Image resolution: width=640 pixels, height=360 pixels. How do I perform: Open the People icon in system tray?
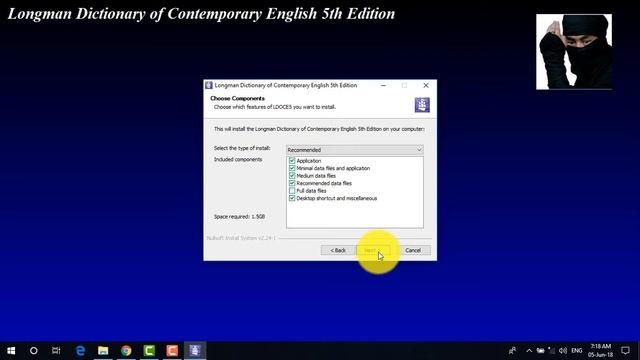point(512,351)
